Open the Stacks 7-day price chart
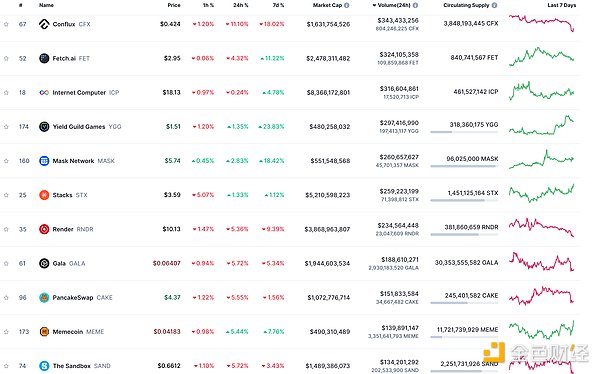 pos(541,193)
